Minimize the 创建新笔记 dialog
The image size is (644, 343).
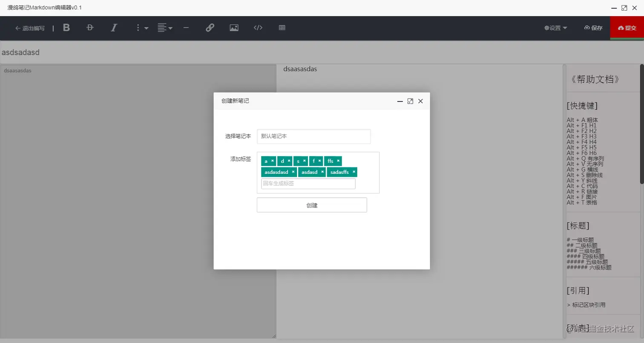click(x=400, y=101)
